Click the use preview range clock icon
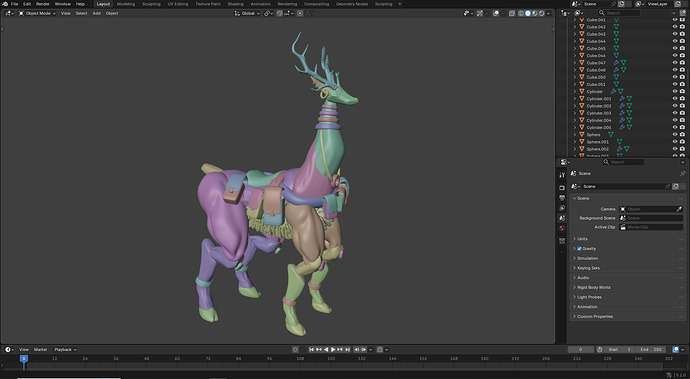The width and height of the screenshot is (690, 379). click(599, 350)
